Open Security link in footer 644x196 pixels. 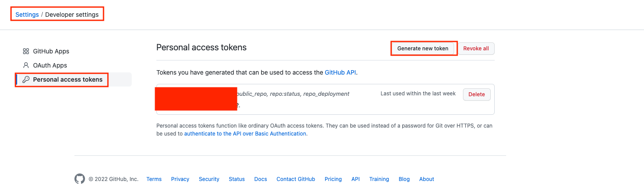click(x=209, y=179)
